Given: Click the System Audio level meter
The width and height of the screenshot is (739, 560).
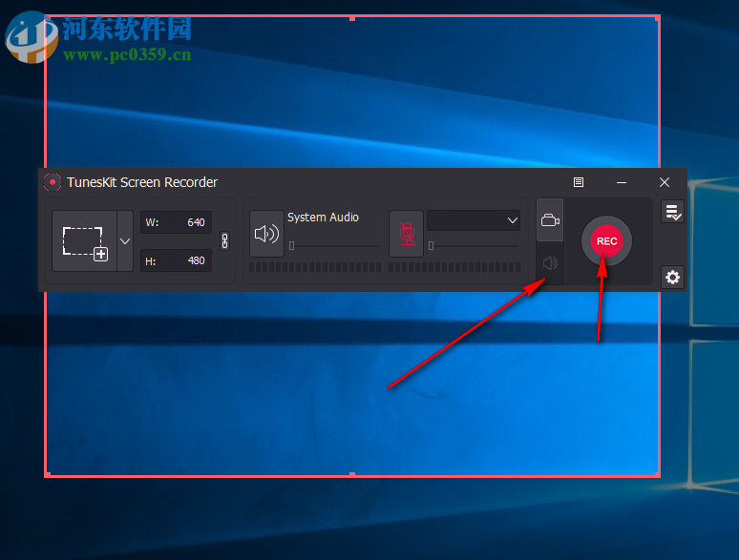Looking at the screenshot, I should 315,267.
